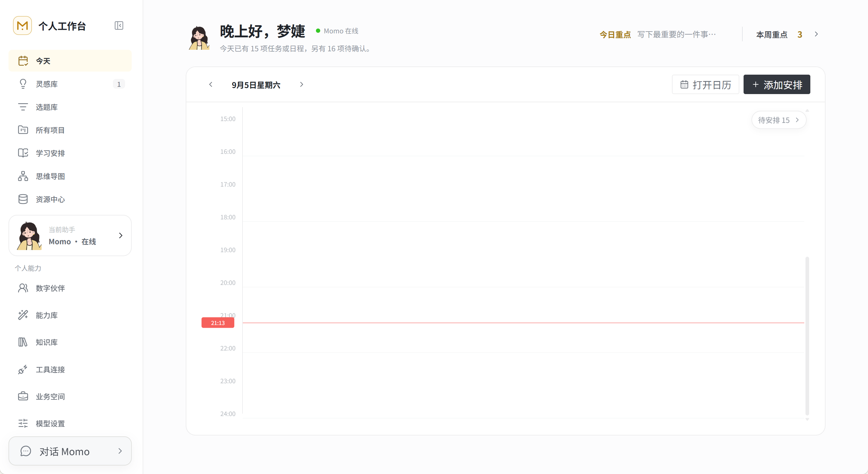Expand 本周重点 with the right chevron
Viewport: 868px width, 474px height.
pyautogui.click(x=816, y=34)
